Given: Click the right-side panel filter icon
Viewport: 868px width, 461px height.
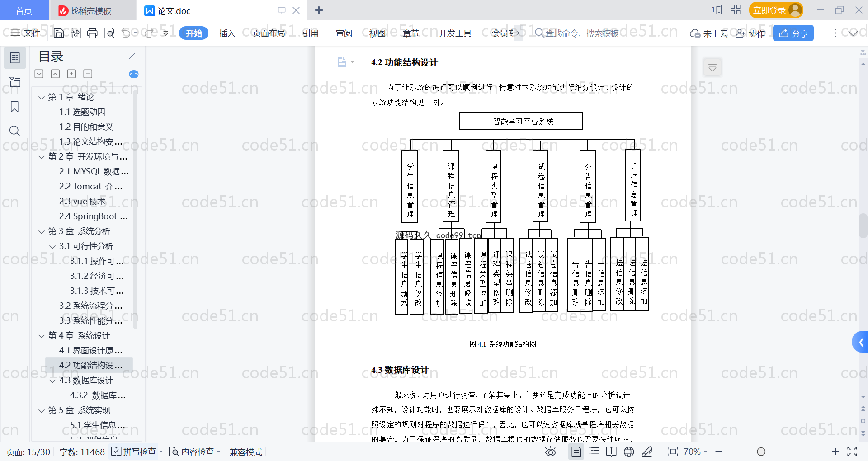Looking at the screenshot, I should tap(712, 68).
